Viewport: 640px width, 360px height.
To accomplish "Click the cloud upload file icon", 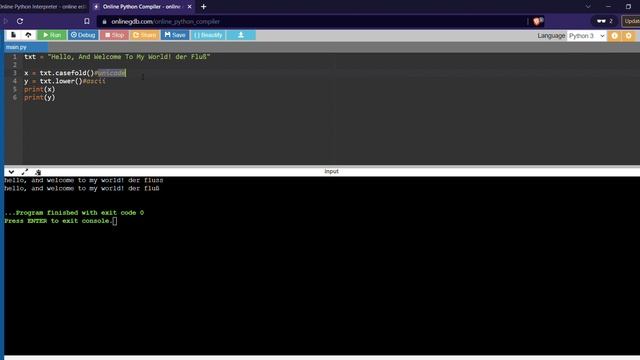I will pyautogui.click(x=28, y=35).
